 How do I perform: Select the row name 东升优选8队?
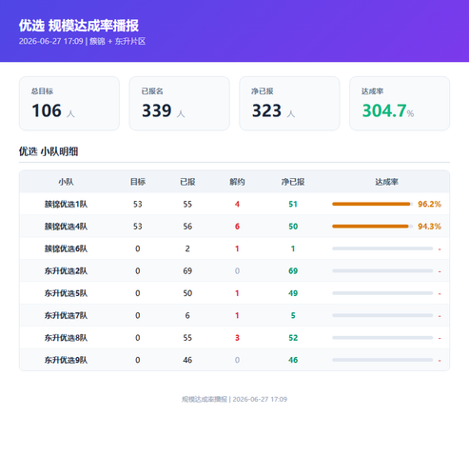point(66,338)
